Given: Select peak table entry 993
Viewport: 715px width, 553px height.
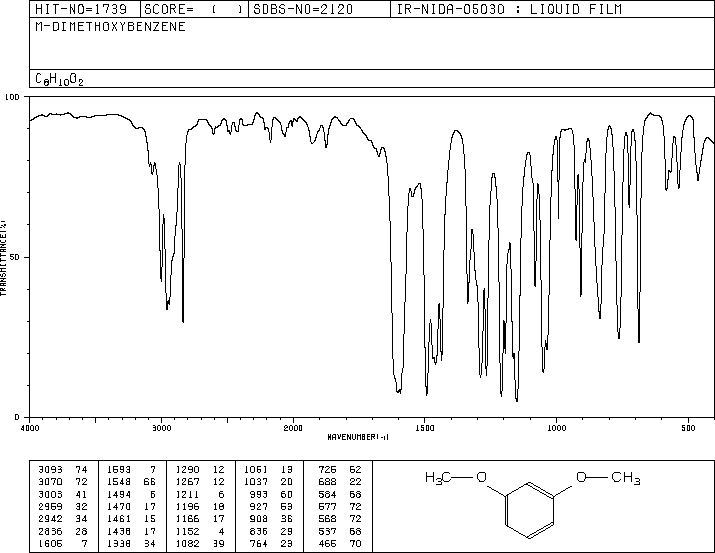Looking at the screenshot, I should pyautogui.click(x=259, y=494).
